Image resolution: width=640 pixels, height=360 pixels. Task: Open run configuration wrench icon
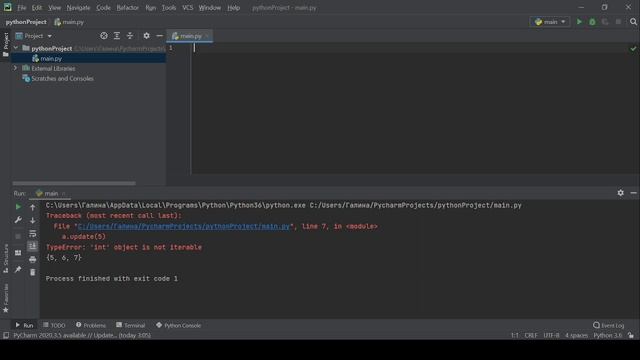18,220
